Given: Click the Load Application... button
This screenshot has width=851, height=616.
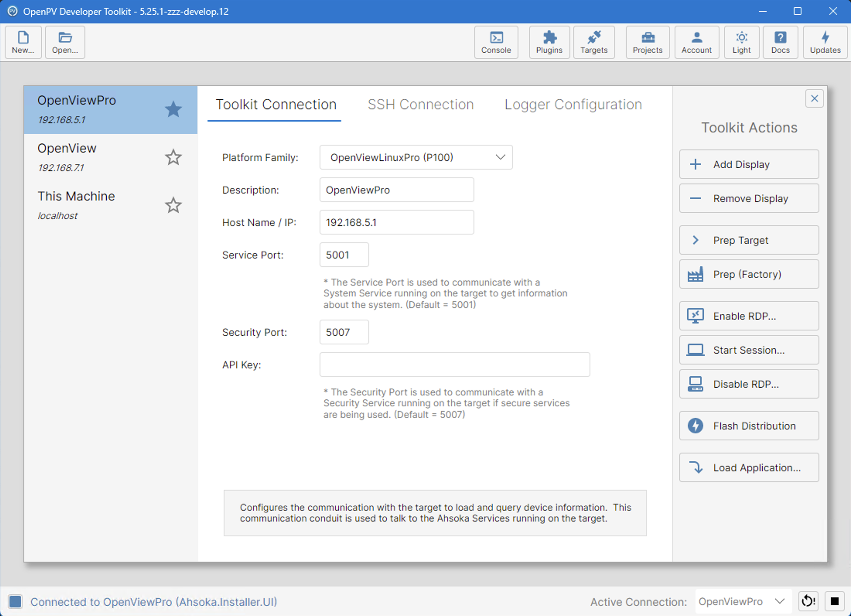Looking at the screenshot, I should coord(749,468).
